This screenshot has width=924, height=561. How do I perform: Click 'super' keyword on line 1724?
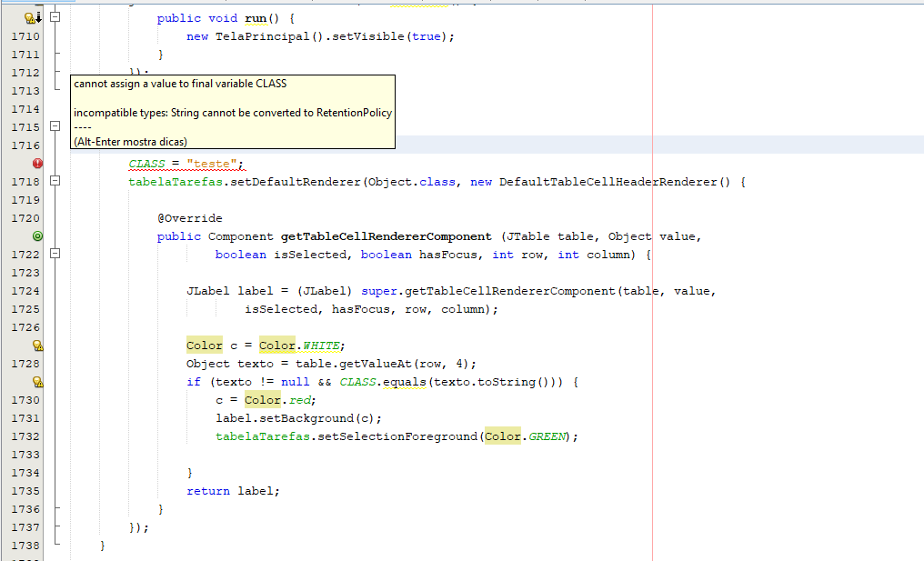[379, 291]
